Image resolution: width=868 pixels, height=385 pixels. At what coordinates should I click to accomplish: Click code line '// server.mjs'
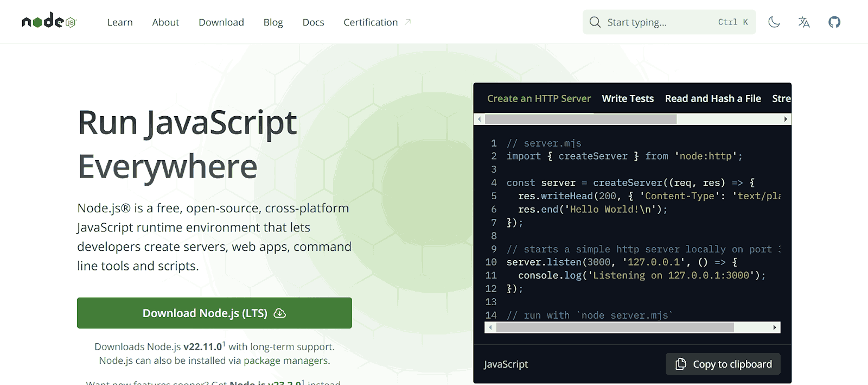coord(544,143)
